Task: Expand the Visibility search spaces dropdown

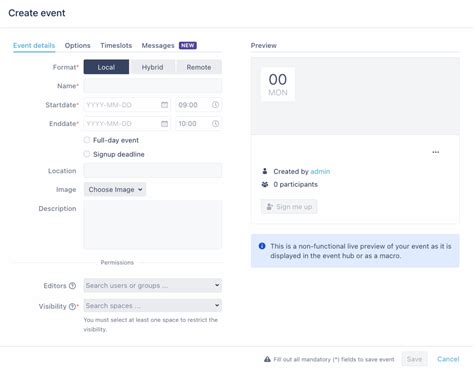Action: [x=153, y=306]
